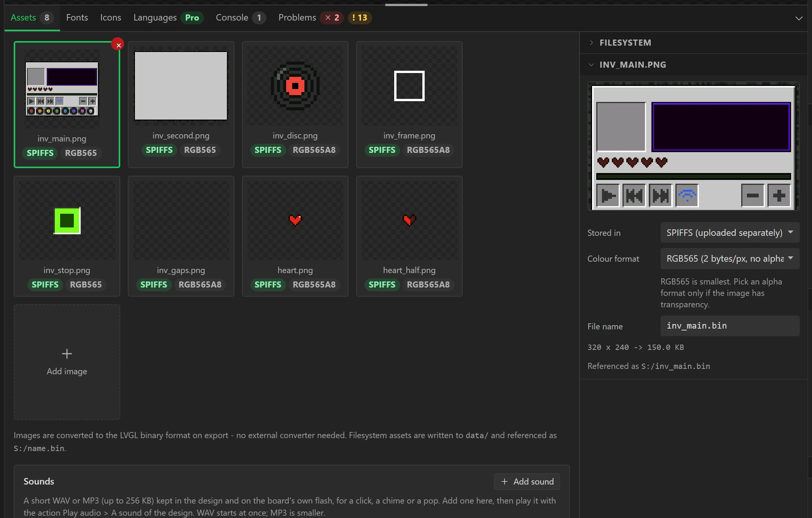The height and width of the screenshot is (518, 812).
Task: Open the Stored in dropdown
Action: coord(730,233)
